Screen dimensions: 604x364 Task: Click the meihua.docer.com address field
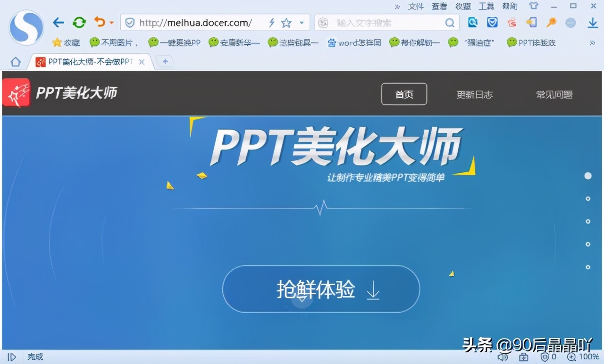click(x=195, y=23)
